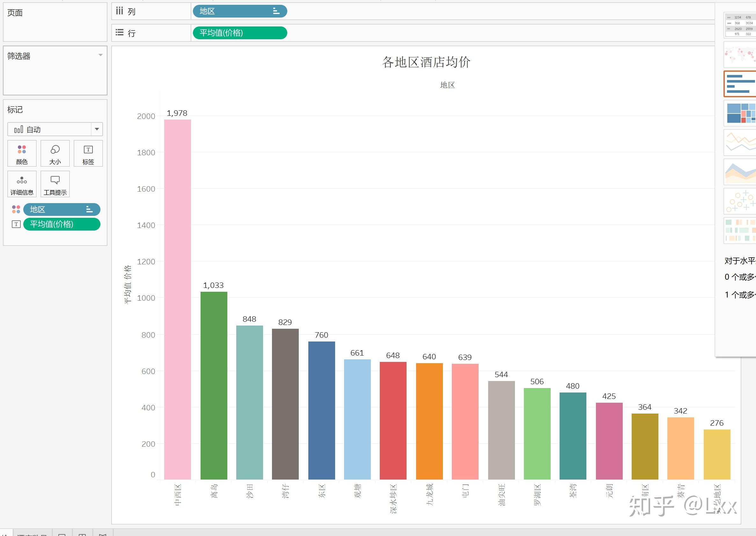Select the highlight table thumbnail in Show Me panel
This screenshot has height=536, width=756.
740,230
